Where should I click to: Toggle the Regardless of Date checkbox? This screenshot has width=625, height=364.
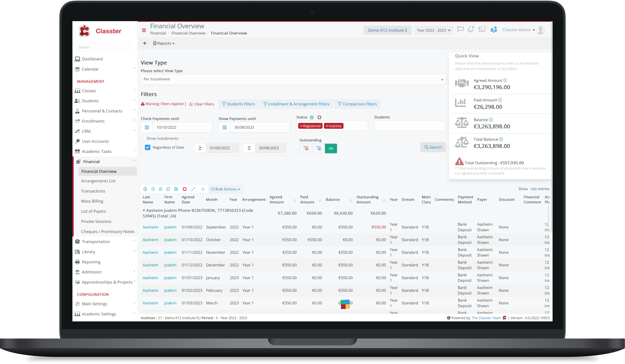pyautogui.click(x=148, y=147)
